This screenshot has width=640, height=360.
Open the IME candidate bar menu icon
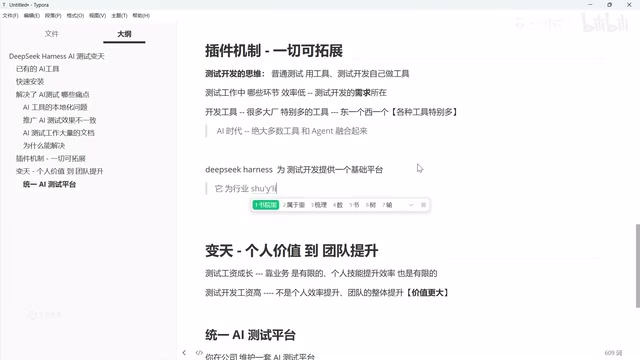pos(423,205)
